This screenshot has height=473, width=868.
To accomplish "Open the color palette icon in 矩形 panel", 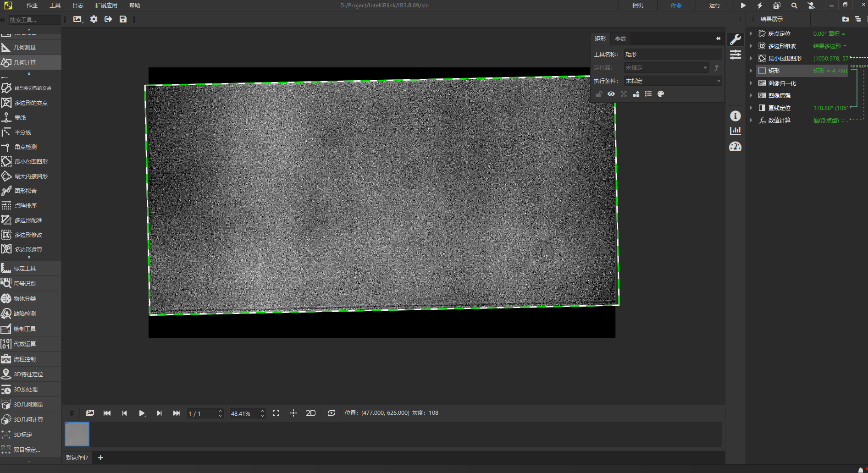I will click(x=661, y=94).
